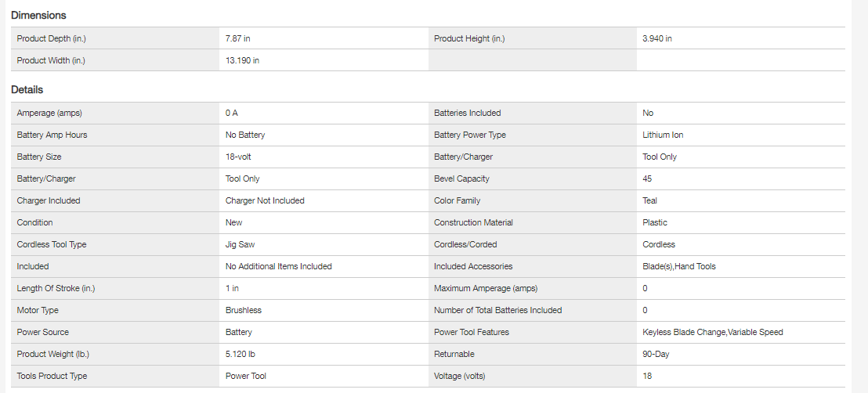The width and height of the screenshot is (868, 393).
Task: Click the Jig Saw value cell
Action: pos(240,244)
